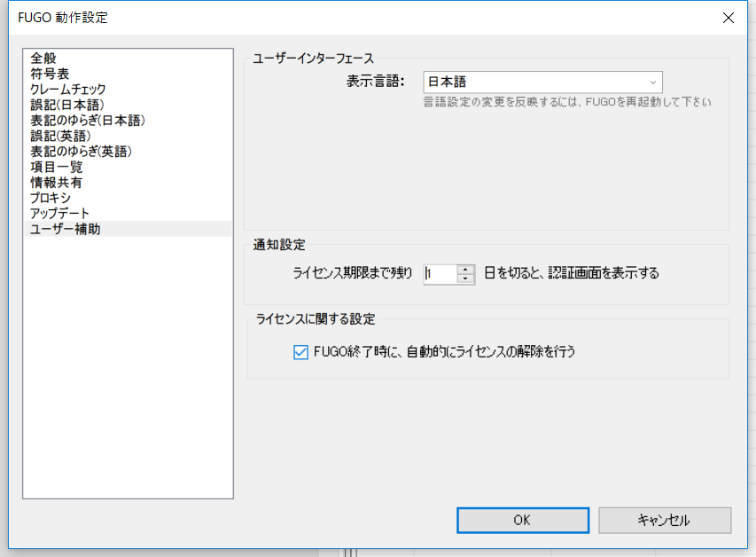
Task: Confirm settings with the OK button
Action: tap(523, 520)
